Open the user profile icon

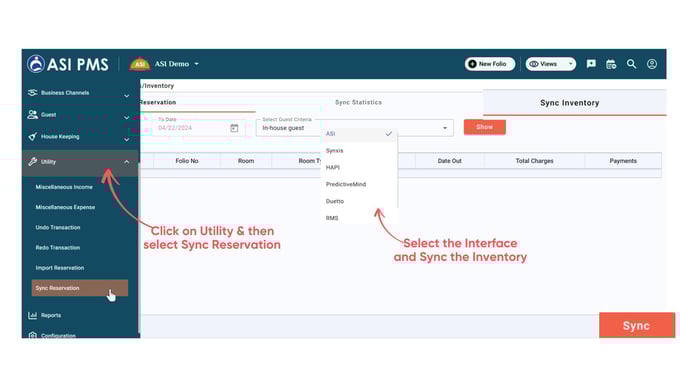pyautogui.click(x=652, y=64)
